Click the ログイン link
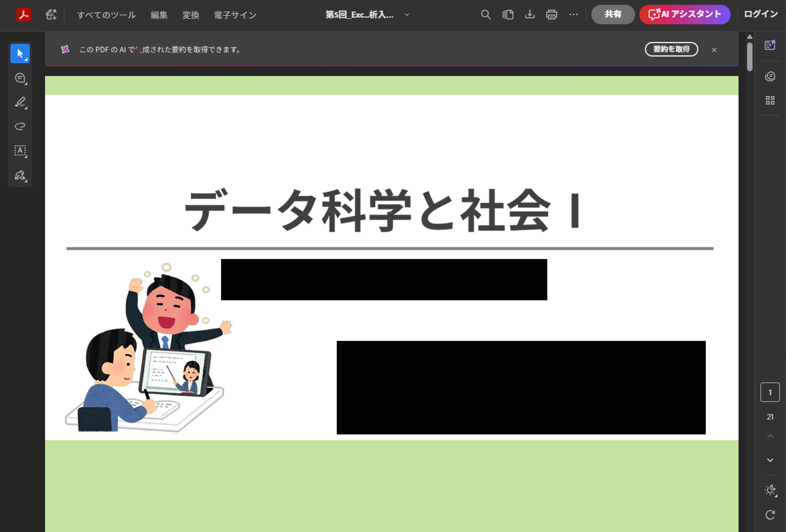Viewport: 786px width, 532px height. [x=761, y=14]
